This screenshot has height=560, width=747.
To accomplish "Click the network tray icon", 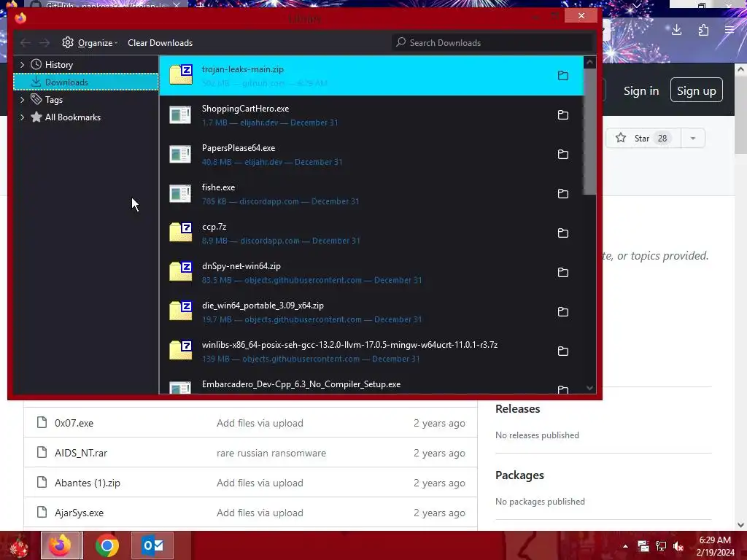I will (x=661, y=546).
